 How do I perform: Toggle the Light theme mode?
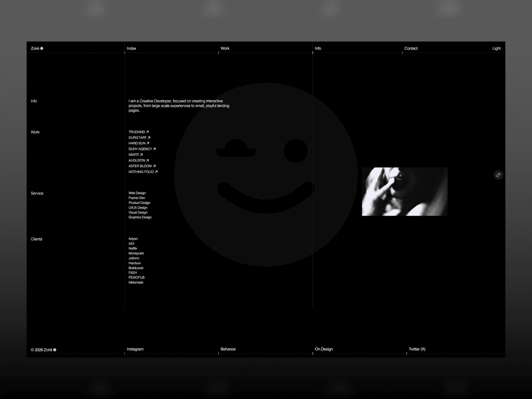[x=496, y=48]
